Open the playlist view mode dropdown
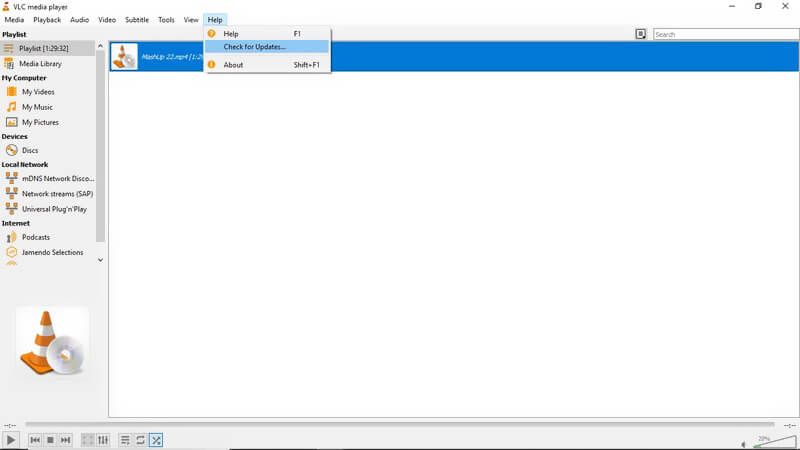The image size is (800, 450). tap(641, 34)
